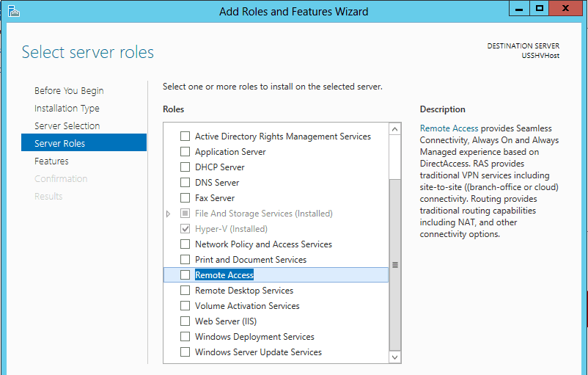Enable the DHCP Server role checkbox
The image size is (588, 375).
pyautogui.click(x=185, y=167)
